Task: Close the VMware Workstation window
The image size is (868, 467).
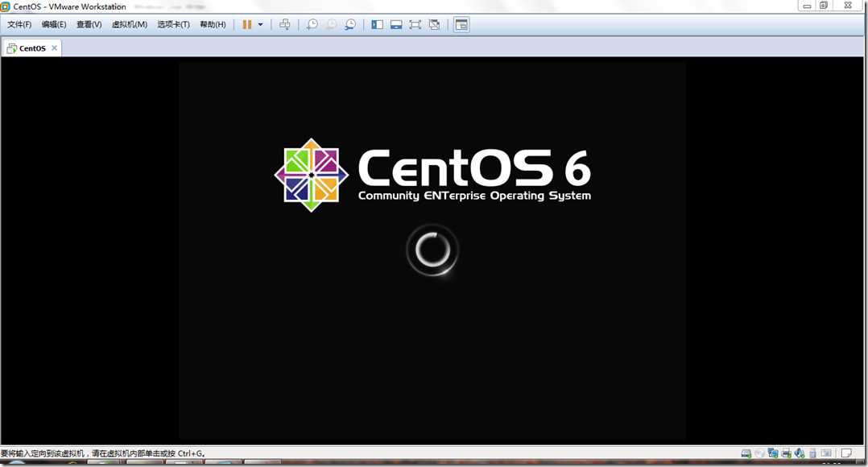Action: tap(848, 6)
